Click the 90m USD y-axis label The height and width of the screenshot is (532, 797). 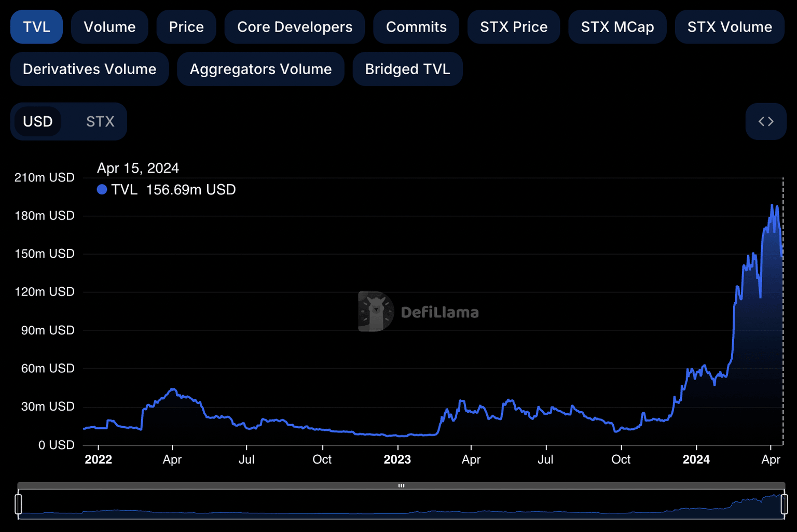coord(48,330)
